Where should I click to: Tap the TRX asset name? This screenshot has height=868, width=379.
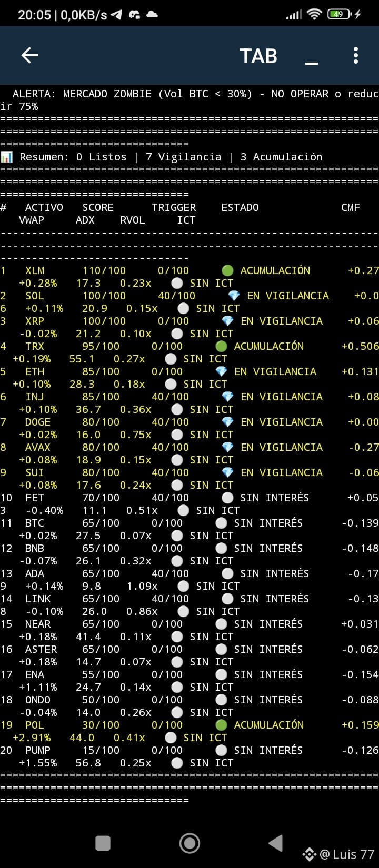tap(35, 347)
